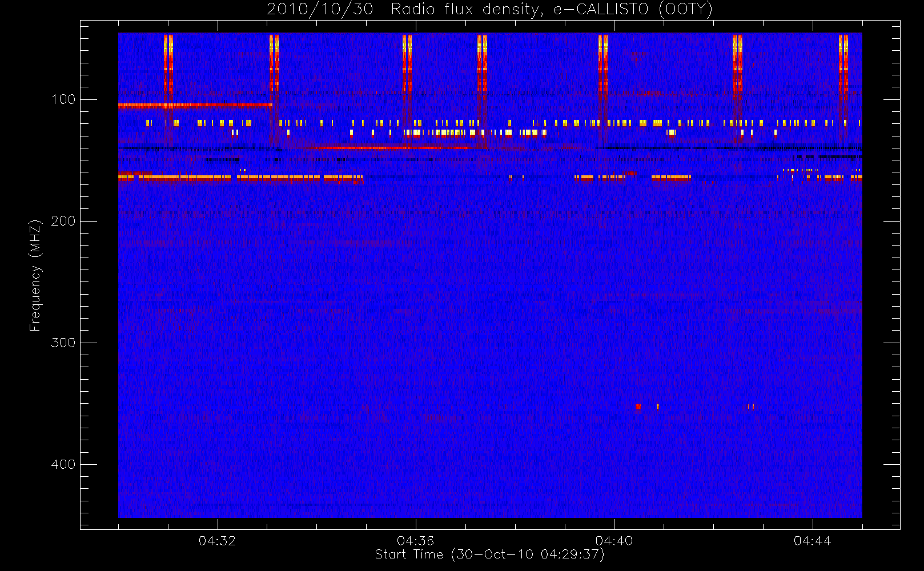924x571 pixels.
Task: Click the 04:44 time tick label
Action: click(x=812, y=541)
